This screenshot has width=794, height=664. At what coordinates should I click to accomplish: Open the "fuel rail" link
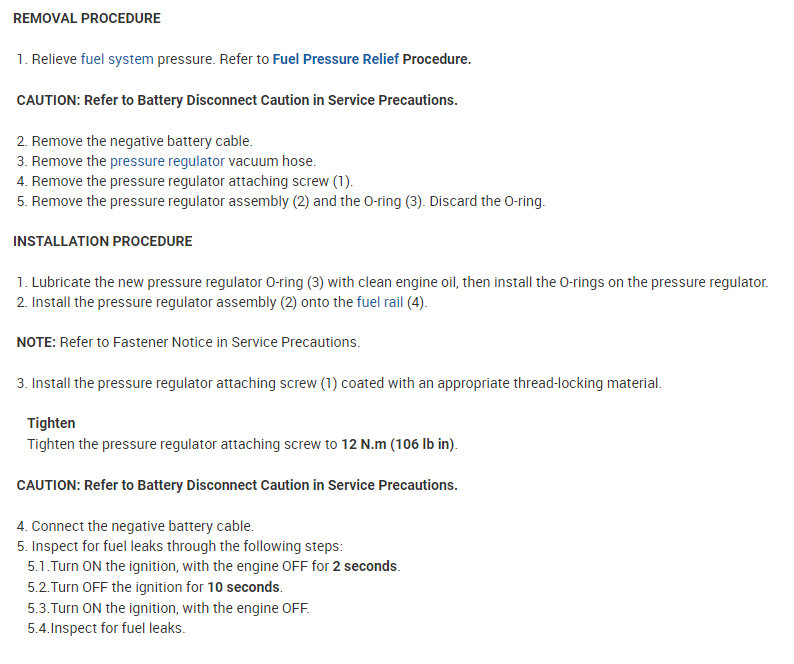click(380, 302)
